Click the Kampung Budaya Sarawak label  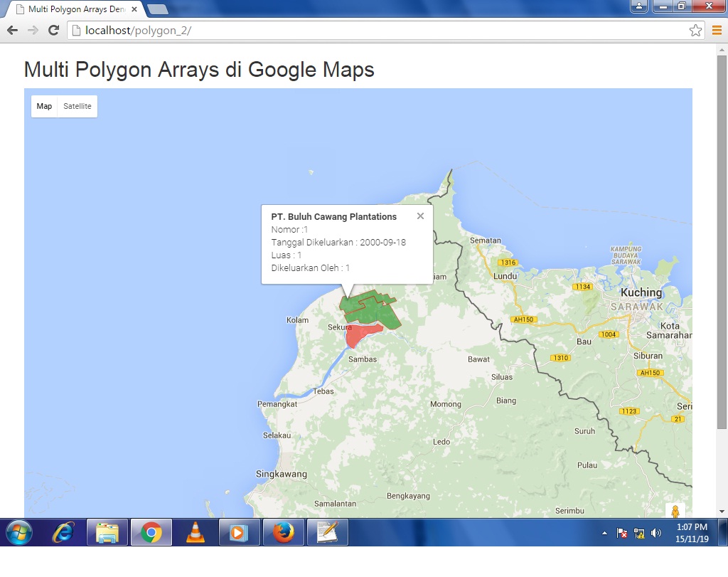click(x=626, y=255)
